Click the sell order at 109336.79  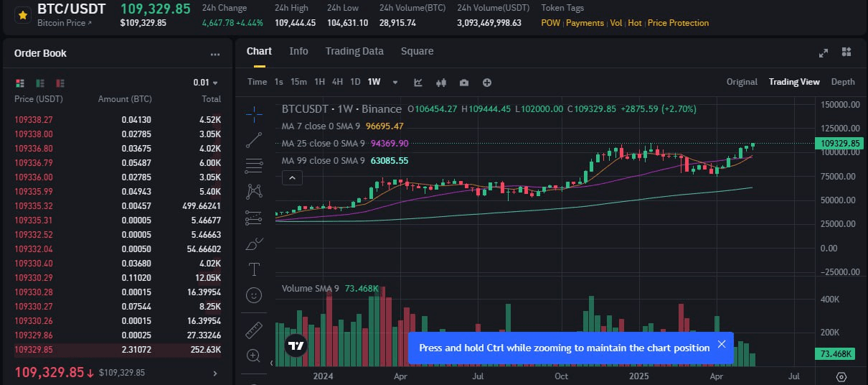pyautogui.click(x=118, y=163)
